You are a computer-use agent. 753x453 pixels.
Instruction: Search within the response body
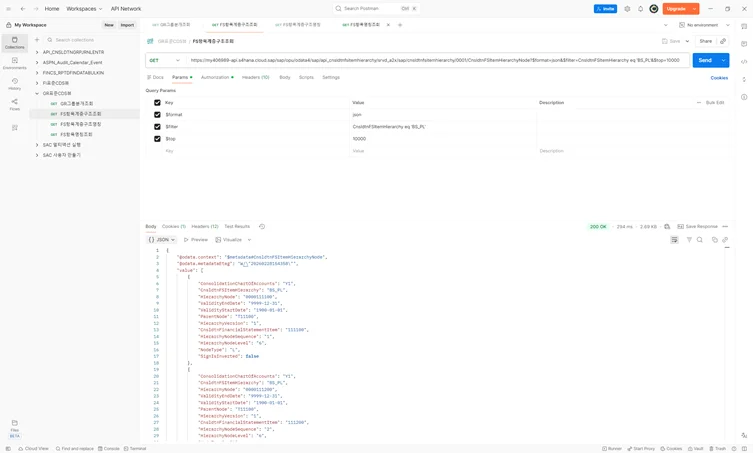[700, 240]
